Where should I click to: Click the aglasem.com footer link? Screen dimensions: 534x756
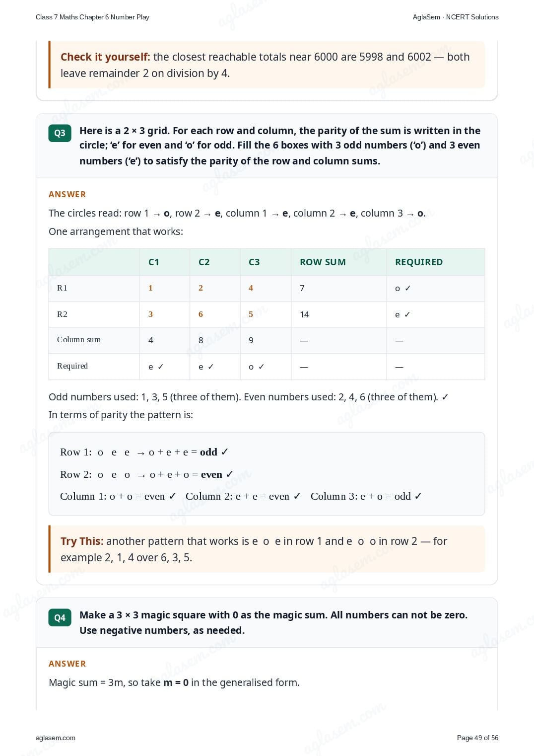[56, 738]
